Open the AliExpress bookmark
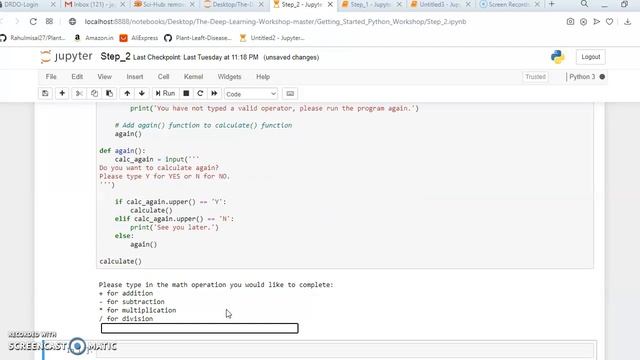 tap(139, 38)
